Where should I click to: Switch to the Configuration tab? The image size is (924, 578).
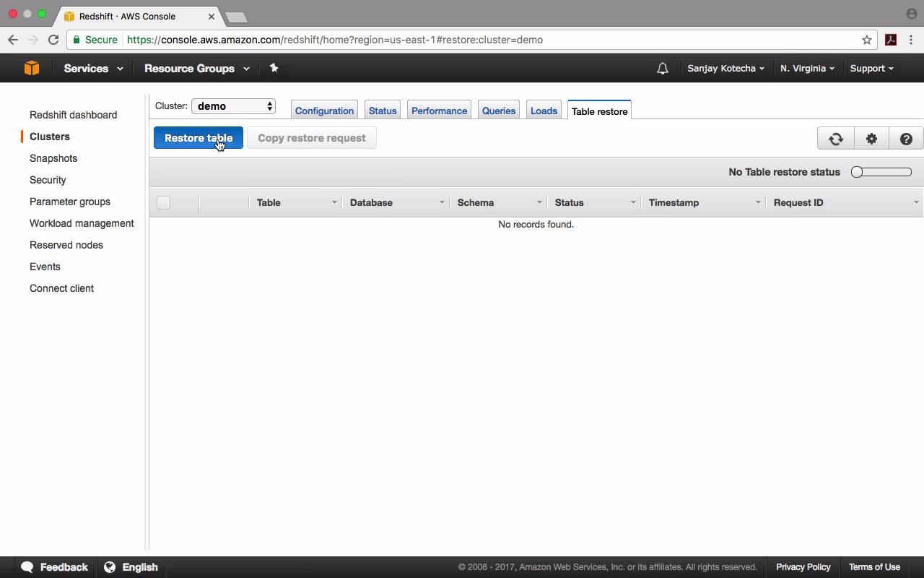click(324, 111)
